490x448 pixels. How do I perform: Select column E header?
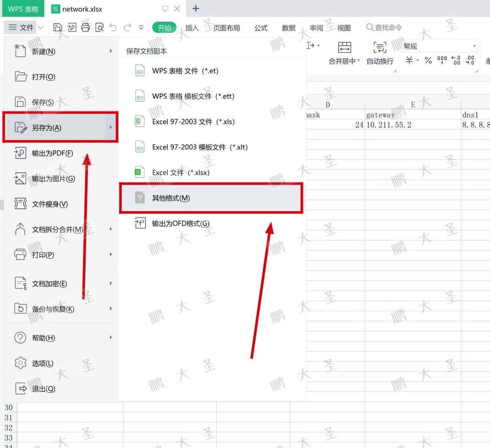(413, 104)
